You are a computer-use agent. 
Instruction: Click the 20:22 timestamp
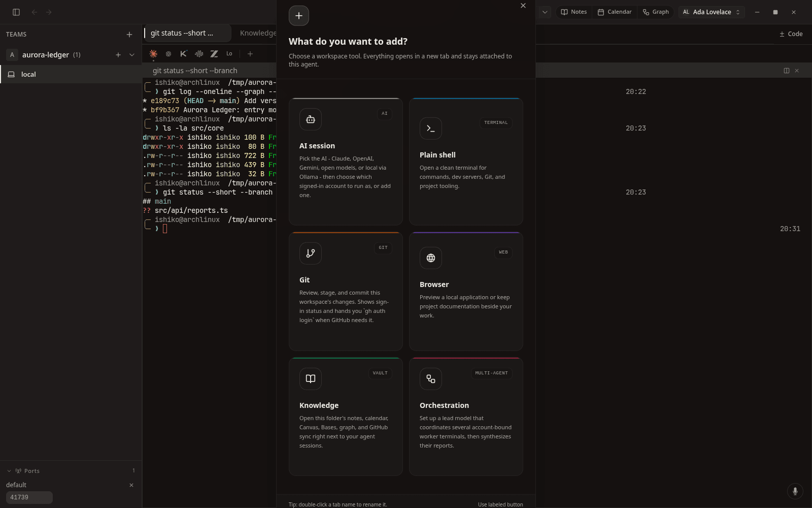636,92
